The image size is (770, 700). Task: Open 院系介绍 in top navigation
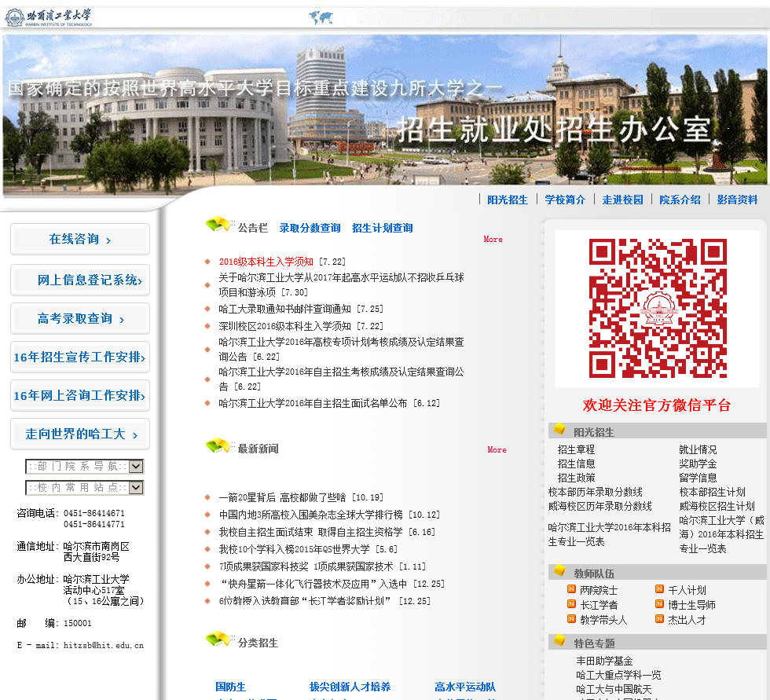pyautogui.click(x=680, y=200)
